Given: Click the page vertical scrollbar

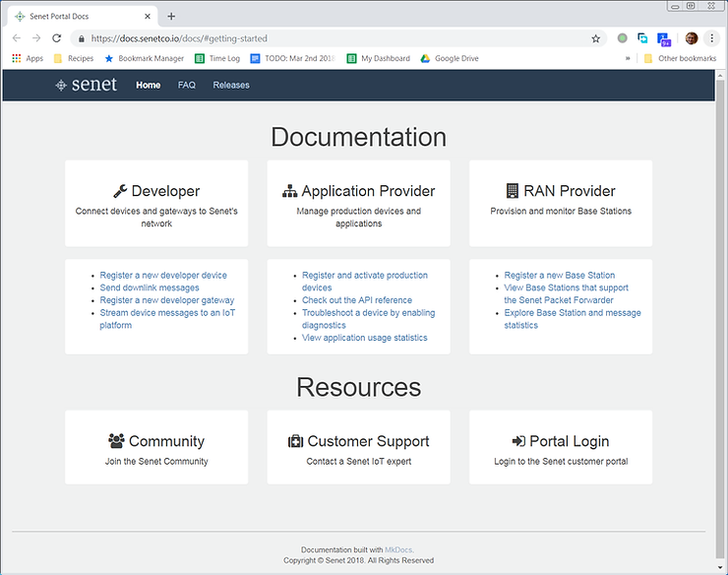Looking at the screenshot, I should tap(720, 317).
